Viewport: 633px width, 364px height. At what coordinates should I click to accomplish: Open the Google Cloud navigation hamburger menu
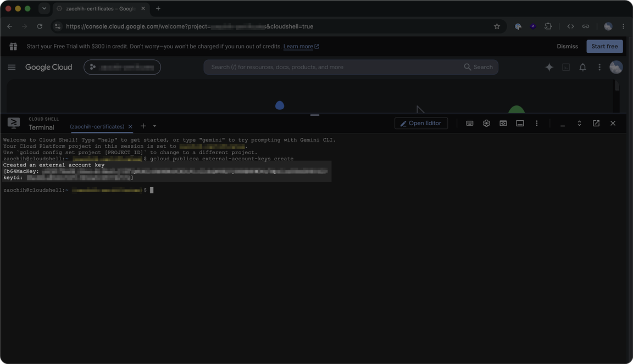(12, 67)
